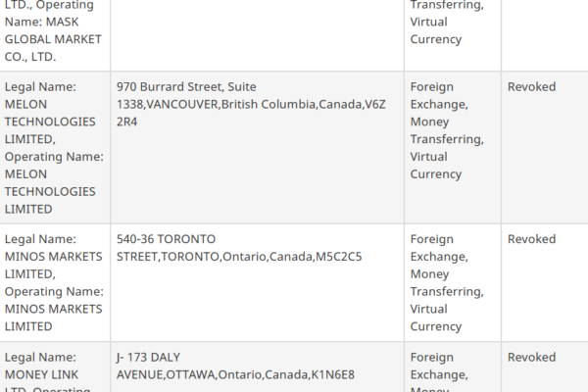Click the V6Z 2R4 postal code line
The width and height of the screenshot is (588, 392).
126,122
